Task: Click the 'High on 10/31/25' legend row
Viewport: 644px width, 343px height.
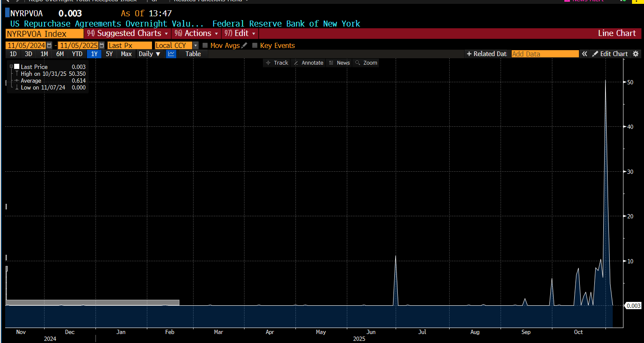Action: click(50, 74)
